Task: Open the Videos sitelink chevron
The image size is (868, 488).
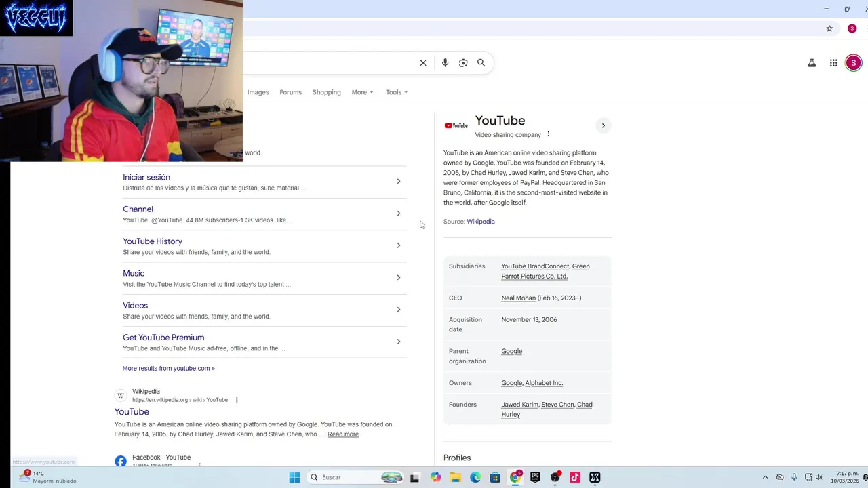Action: coord(399,310)
